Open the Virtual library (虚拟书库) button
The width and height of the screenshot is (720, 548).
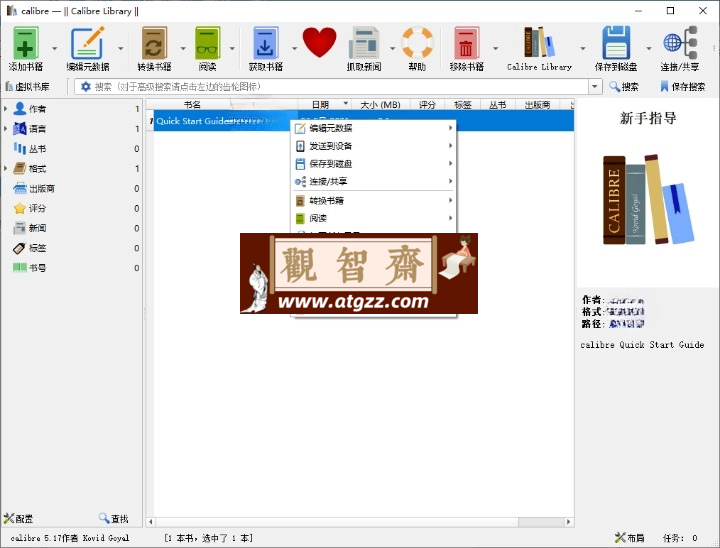click(x=27, y=86)
